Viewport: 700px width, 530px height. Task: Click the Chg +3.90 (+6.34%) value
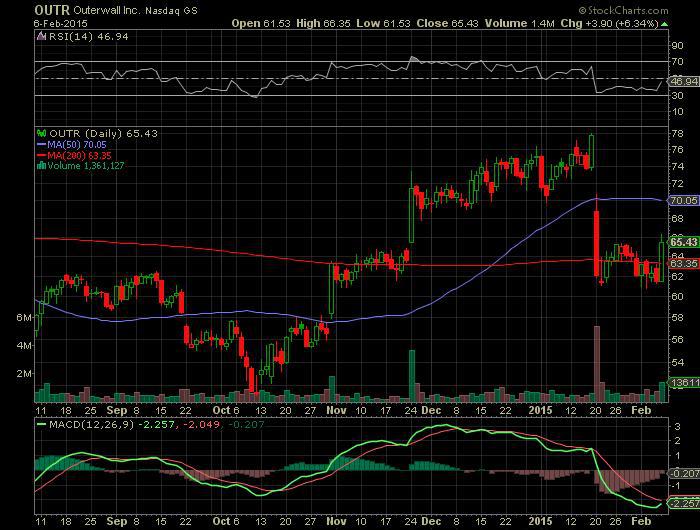click(610, 23)
